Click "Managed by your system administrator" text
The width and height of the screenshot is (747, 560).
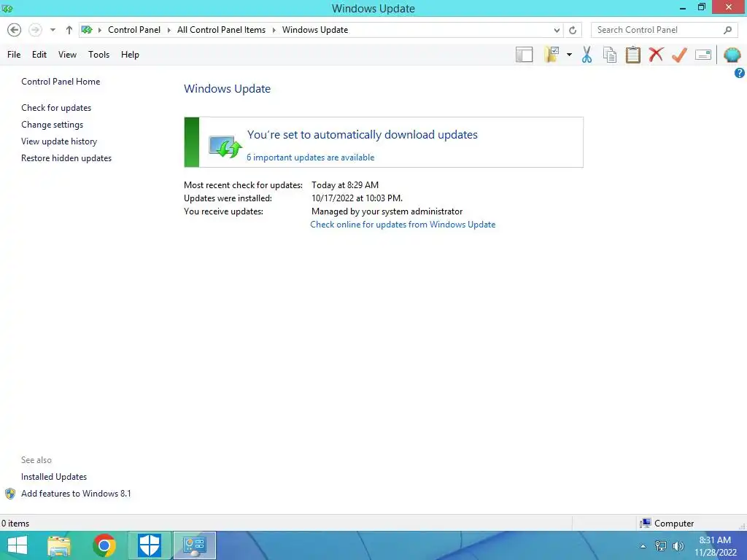(x=387, y=211)
